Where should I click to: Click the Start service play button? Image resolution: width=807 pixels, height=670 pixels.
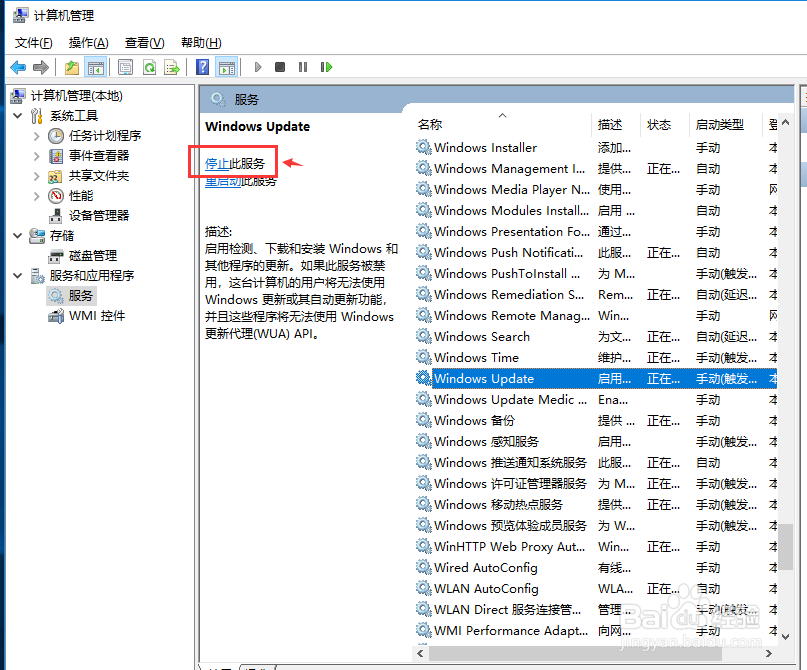258,67
